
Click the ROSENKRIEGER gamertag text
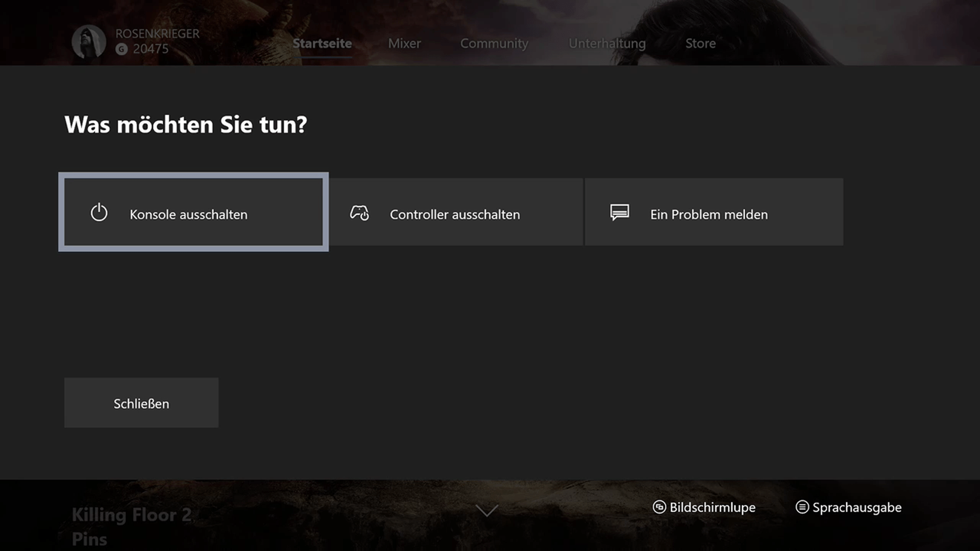(157, 34)
